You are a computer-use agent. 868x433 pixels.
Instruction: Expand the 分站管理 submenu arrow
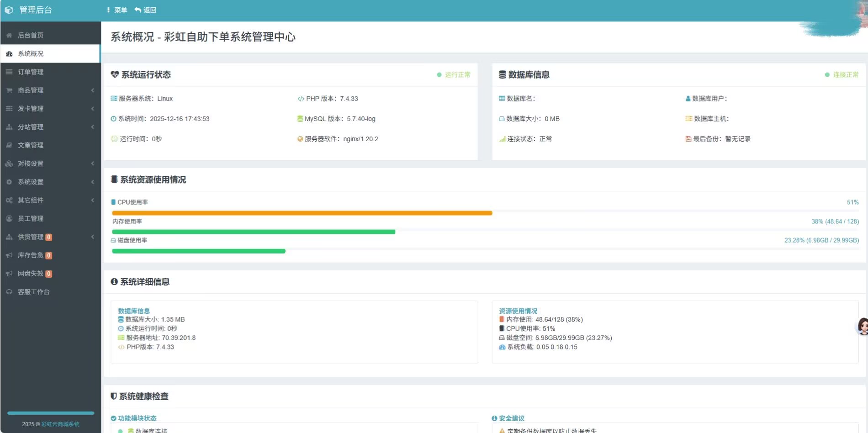[92, 127]
